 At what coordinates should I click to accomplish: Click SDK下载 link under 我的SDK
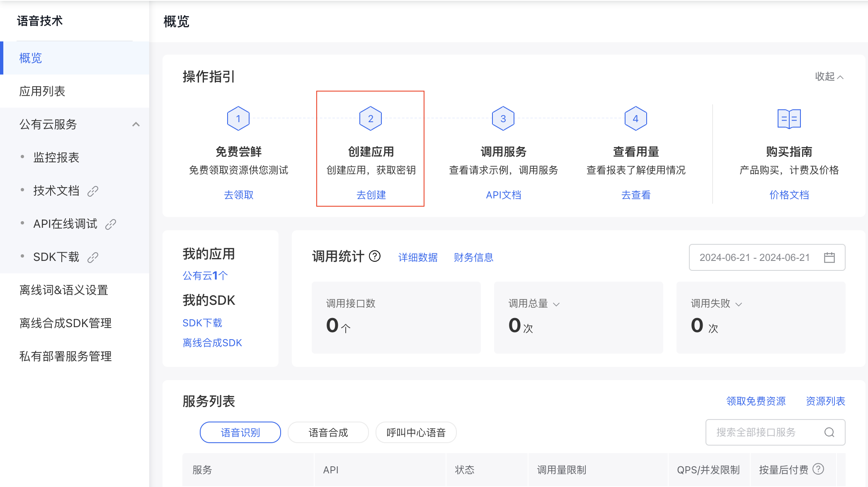(x=202, y=323)
